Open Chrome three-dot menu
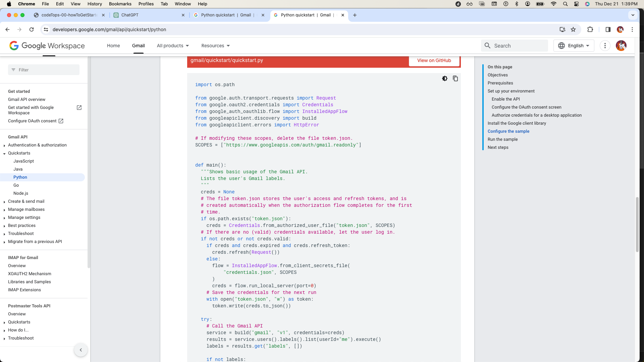This screenshot has height=362, width=644. pyautogui.click(x=632, y=29)
